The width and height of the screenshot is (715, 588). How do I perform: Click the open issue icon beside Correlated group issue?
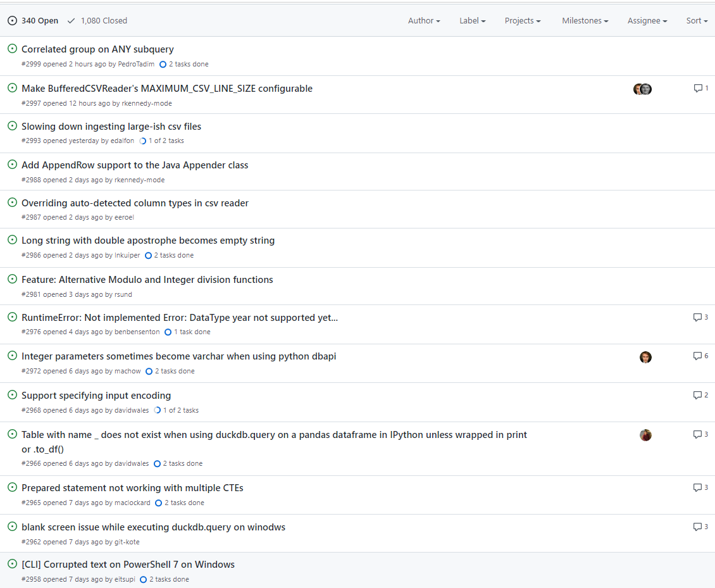pos(12,48)
